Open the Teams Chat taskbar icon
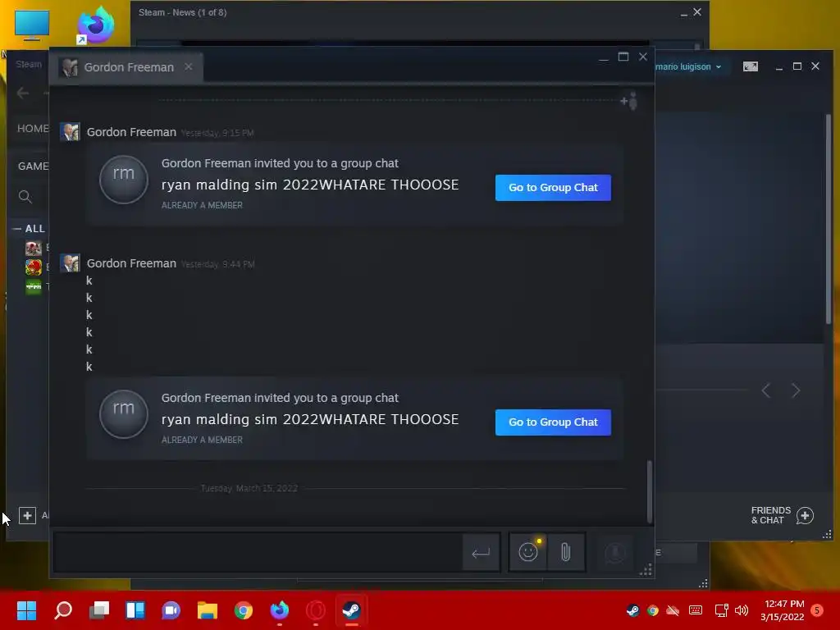Image resolution: width=840 pixels, height=630 pixels. [x=171, y=609]
